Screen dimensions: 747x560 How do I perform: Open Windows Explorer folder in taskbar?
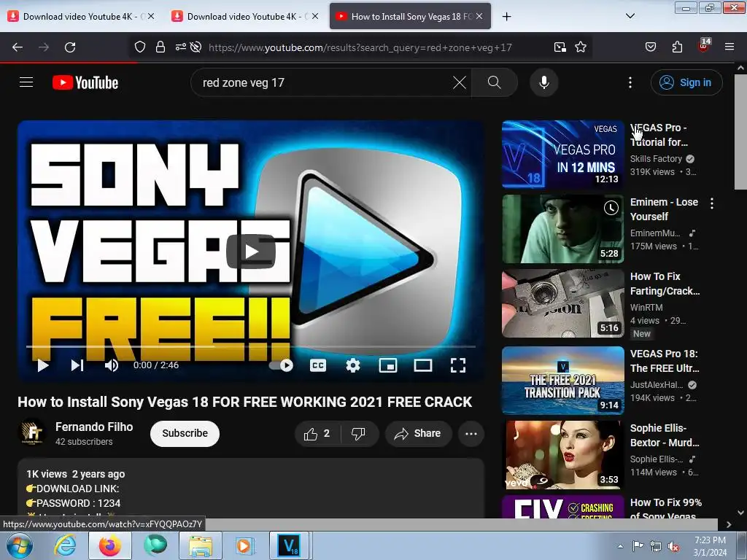coord(201,545)
